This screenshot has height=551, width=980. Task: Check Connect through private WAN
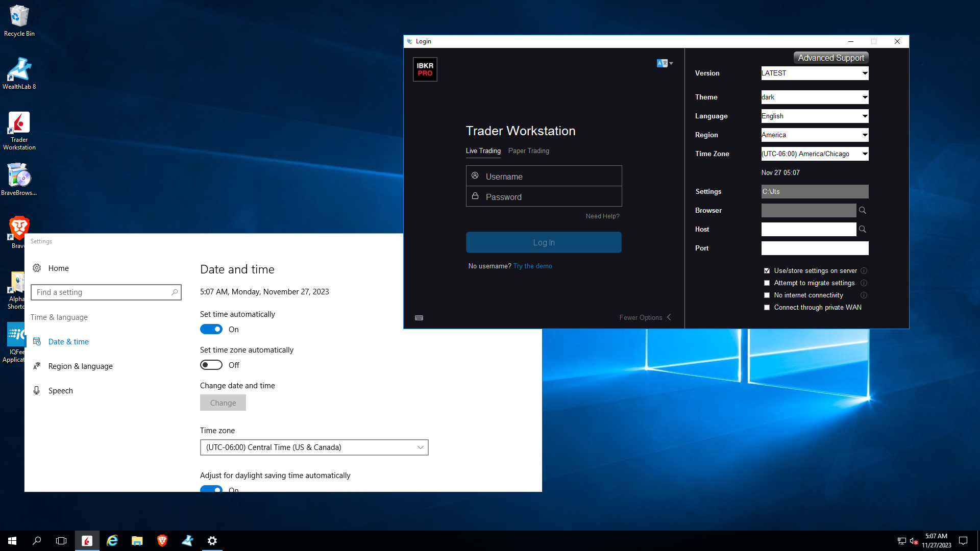tap(767, 308)
